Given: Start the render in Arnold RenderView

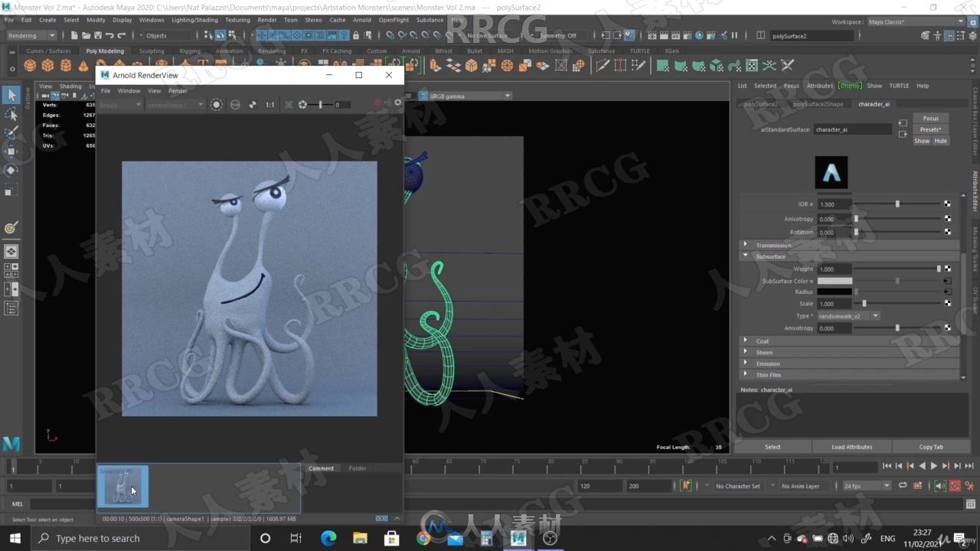Looking at the screenshot, I should click(x=377, y=103).
